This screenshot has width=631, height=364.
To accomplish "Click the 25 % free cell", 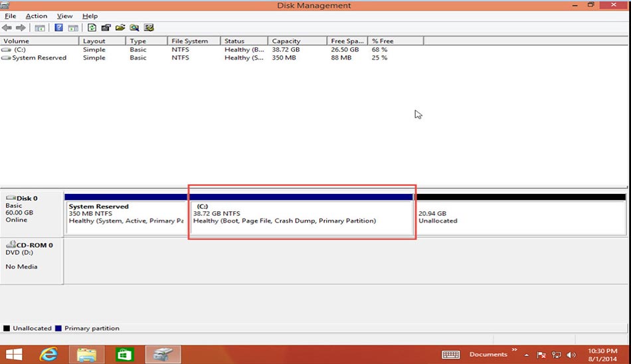I will coord(379,58).
